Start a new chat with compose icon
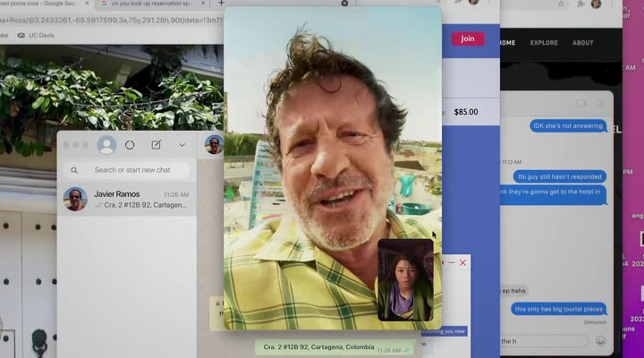 [x=156, y=145]
